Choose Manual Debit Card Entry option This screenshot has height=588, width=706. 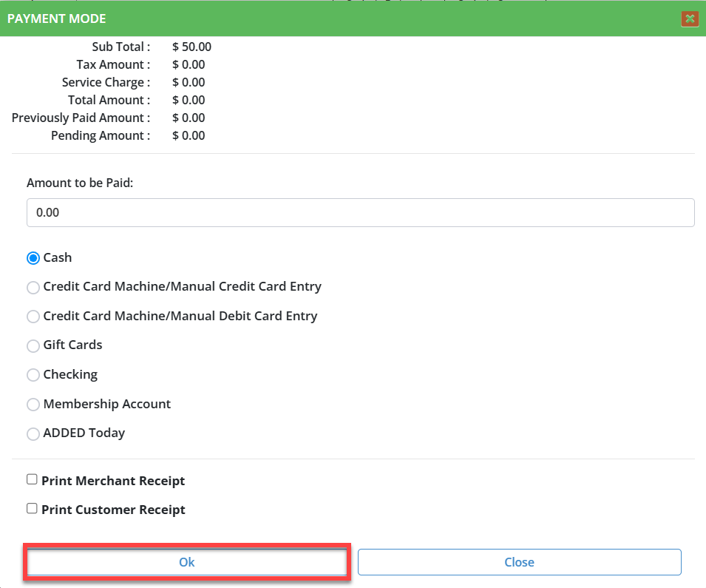[33, 317]
